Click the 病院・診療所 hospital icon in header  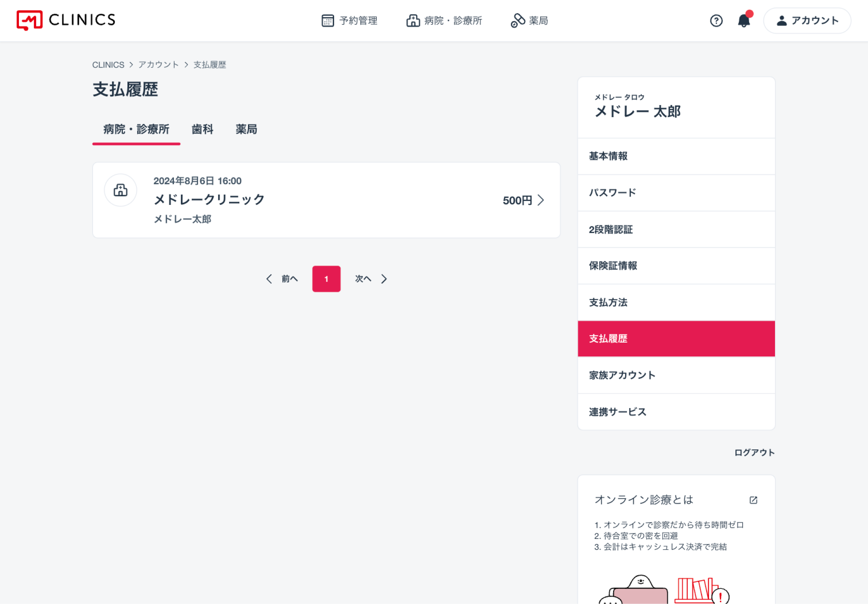(x=413, y=20)
